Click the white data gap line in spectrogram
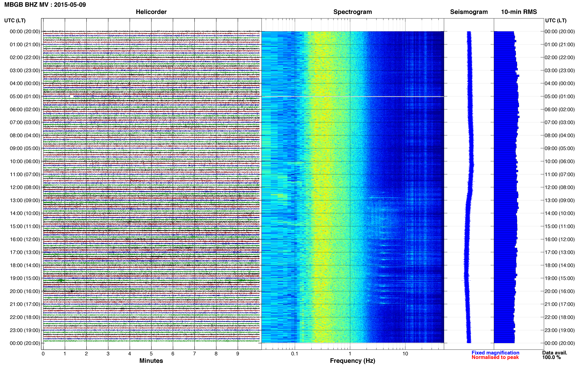 click(x=353, y=97)
